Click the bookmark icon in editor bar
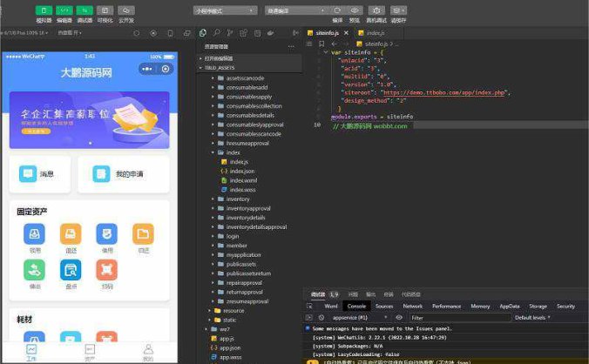The image size is (589, 364). point(322,44)
